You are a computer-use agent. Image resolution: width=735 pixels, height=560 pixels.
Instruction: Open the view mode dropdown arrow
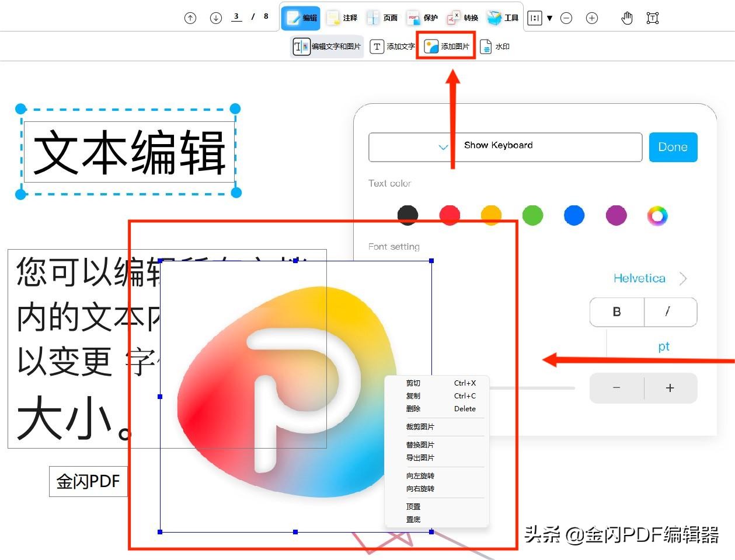551,18
